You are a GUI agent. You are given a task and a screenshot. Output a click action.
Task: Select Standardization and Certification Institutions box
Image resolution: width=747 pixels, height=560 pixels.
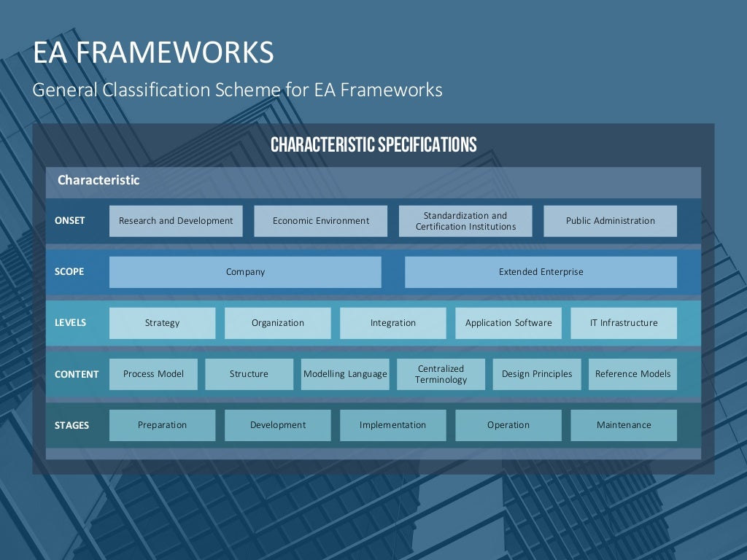pos(465,221)
